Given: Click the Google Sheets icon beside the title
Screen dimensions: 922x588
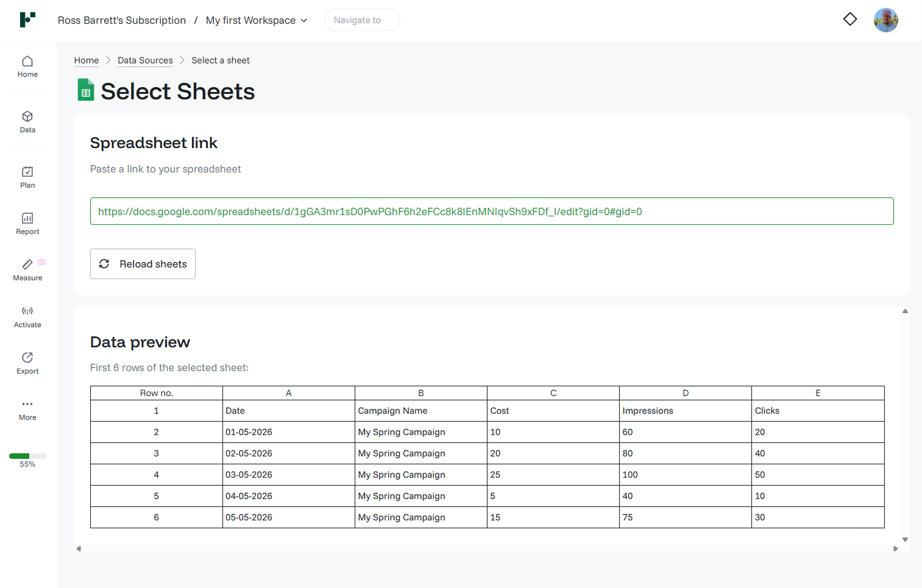Looking at the screenshot, I should pos(86,90).
